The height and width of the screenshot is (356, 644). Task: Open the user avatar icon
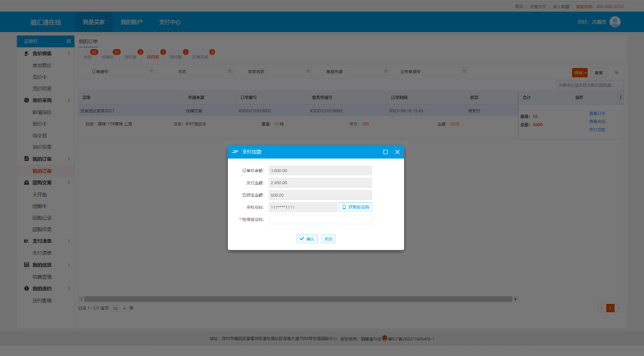click(x=615, y=22)
